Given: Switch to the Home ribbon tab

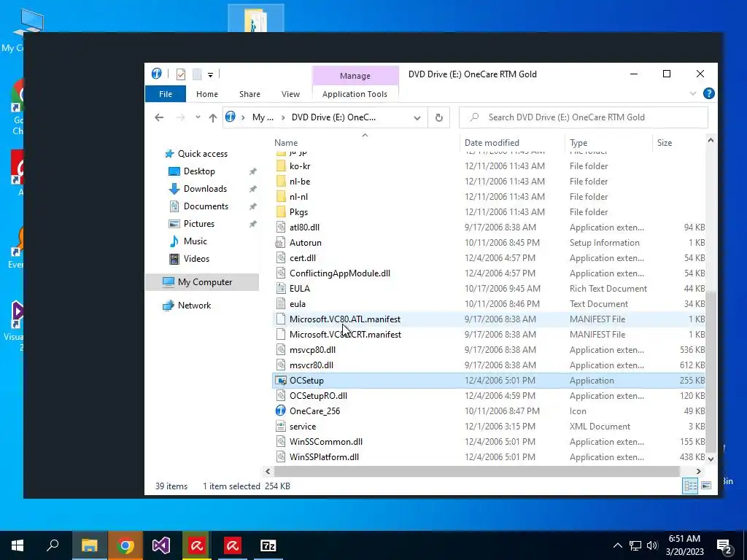Looking at the screenshot, I should [x=206, y=94].
